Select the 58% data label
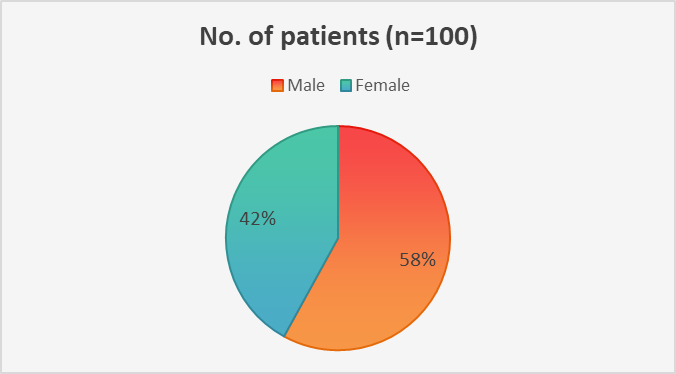676x374 pixels. pyautogui.click(x=418, y=260)
